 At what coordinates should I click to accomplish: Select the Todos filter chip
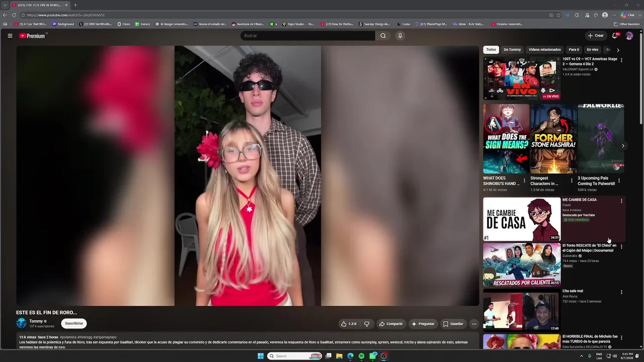[x=491, y=50]
